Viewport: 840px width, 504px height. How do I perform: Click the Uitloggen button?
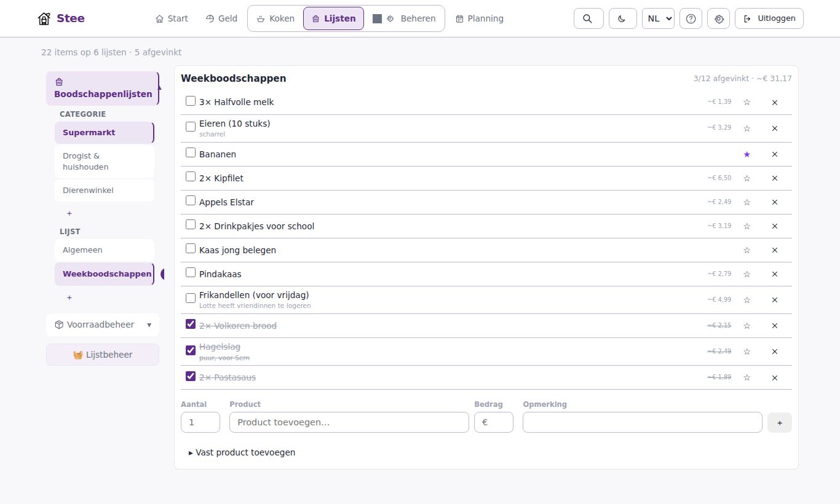click(769, 18)
